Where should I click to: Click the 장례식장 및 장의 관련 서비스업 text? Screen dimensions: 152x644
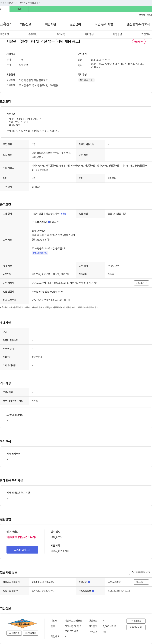(x=73, y=629)
